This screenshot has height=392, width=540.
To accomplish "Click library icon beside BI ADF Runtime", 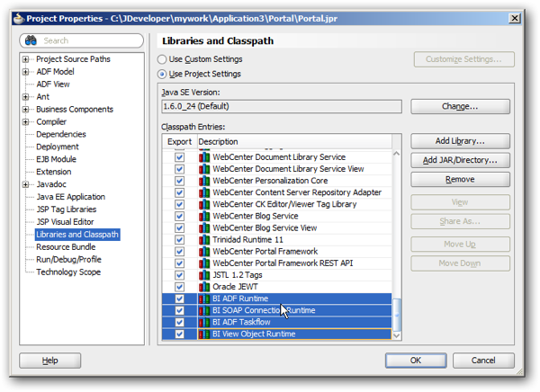I will click(x=204, y=298).
